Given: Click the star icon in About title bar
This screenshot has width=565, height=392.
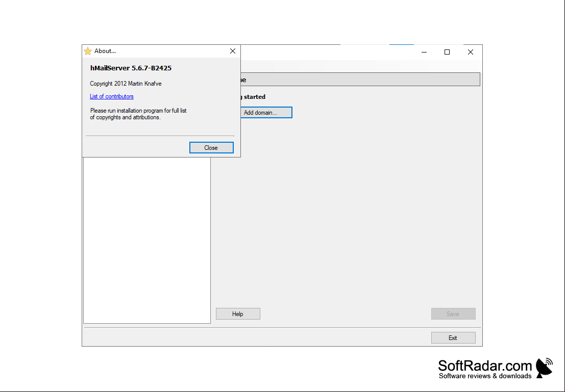Looking at the screenshot, I should [x=88, y=51].
